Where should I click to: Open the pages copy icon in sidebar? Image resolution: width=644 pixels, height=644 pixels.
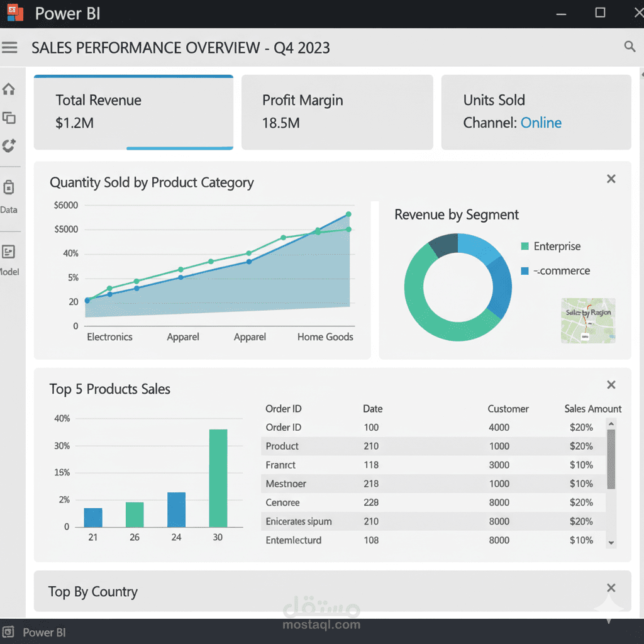tap(9, 118)
